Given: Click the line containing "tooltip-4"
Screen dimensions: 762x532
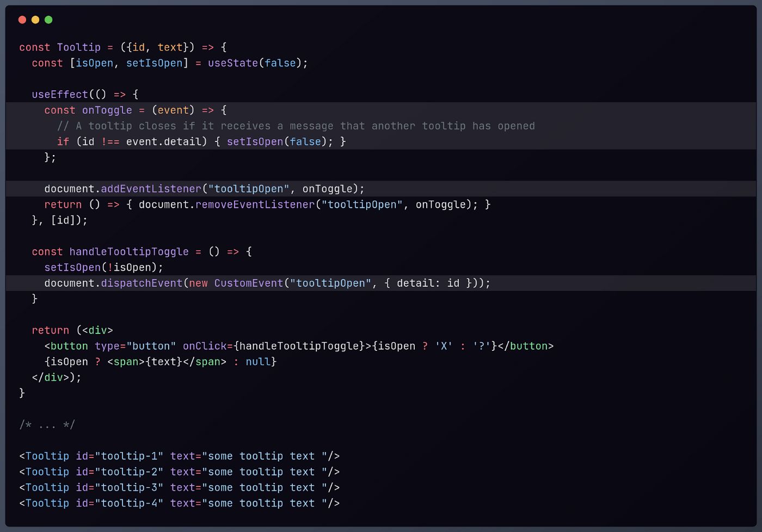Looking at the screenshot, I should (x=180, y=504).
